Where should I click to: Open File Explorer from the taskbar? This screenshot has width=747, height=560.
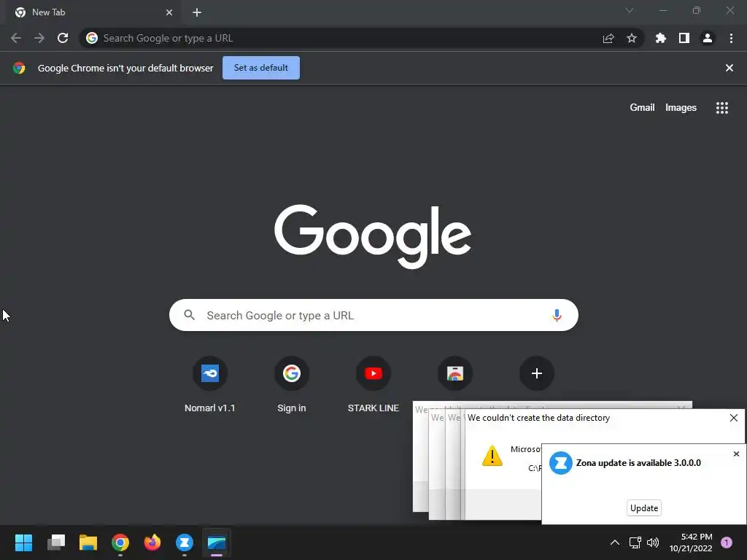(x=88, y=542)
